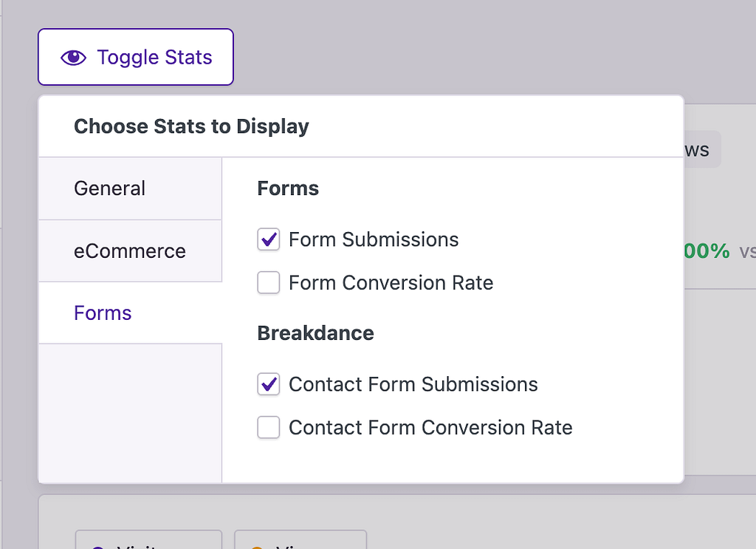Enable the Form Conversion Rate checkbox
756x549 pixels.
tap(269, 282)
